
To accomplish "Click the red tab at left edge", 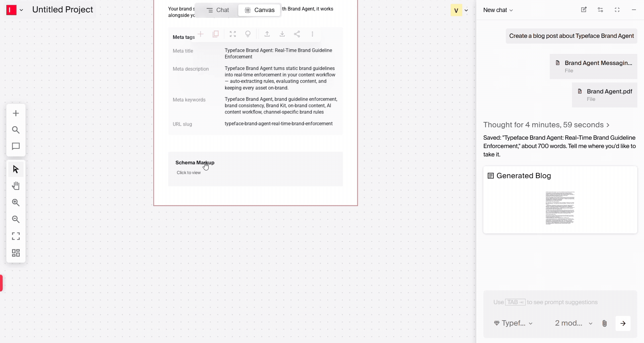I will coord(1,283).
